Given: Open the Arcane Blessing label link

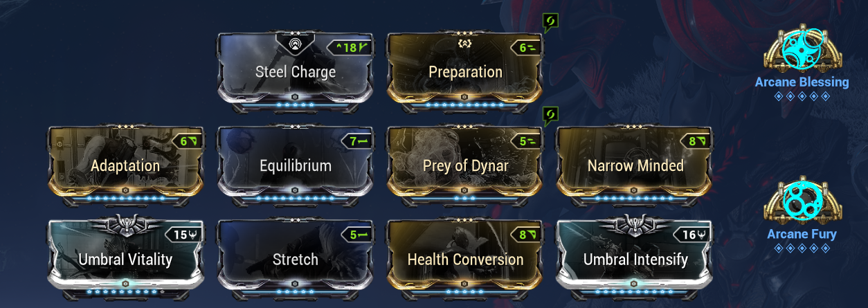Looking at the screenshot, I should coord(802,82).
